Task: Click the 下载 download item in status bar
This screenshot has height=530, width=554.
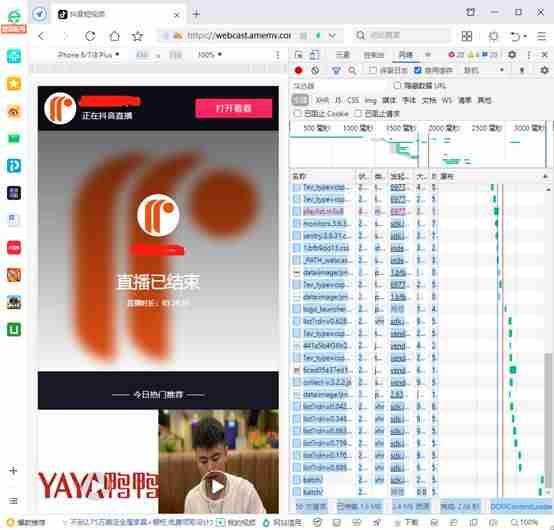Action: [x=407, y=522]
